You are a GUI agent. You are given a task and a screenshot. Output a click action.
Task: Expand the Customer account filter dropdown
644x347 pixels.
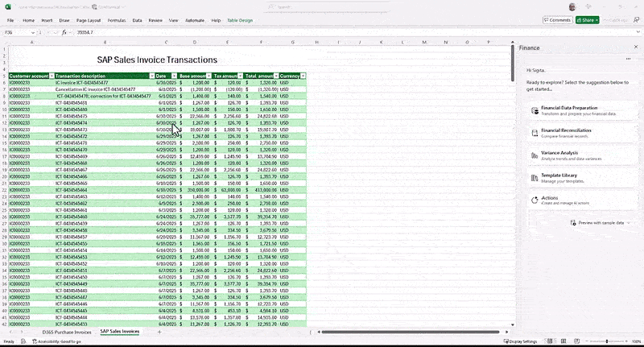point(50,75)
